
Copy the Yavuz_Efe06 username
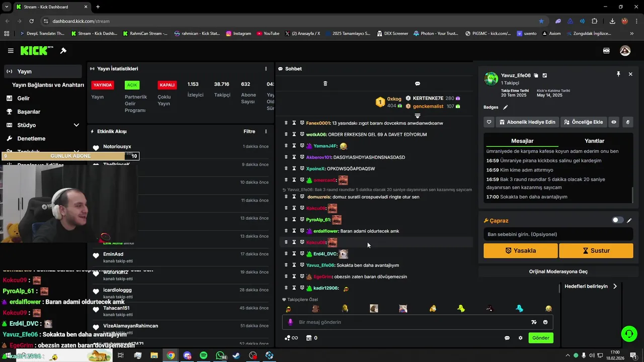[536, 75]
